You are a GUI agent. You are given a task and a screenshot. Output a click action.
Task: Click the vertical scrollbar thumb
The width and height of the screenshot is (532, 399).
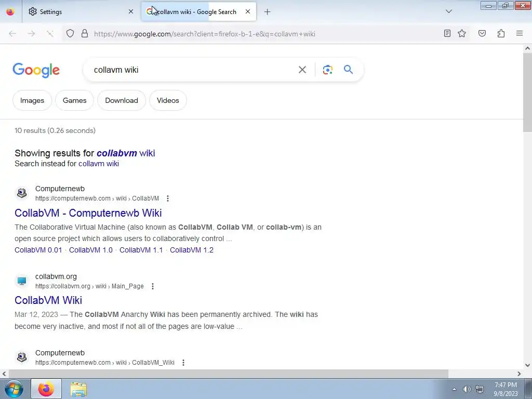(x=527, y=92)
